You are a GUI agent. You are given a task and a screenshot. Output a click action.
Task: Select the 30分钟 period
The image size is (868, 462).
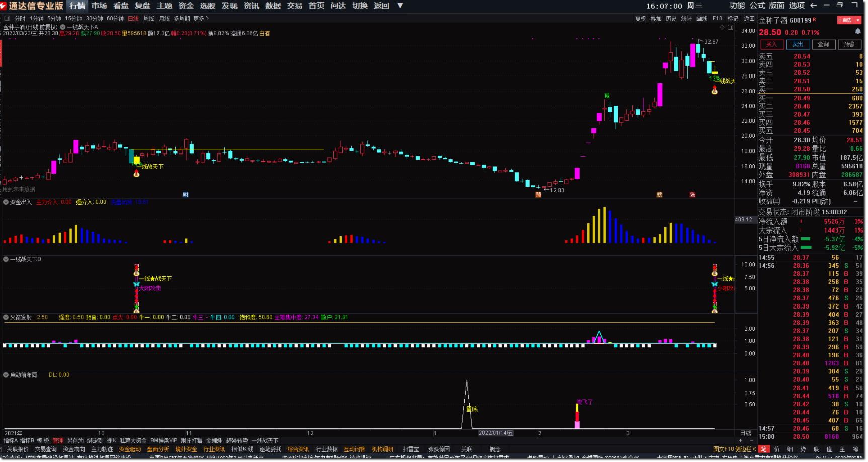click(x=95, y=19)
